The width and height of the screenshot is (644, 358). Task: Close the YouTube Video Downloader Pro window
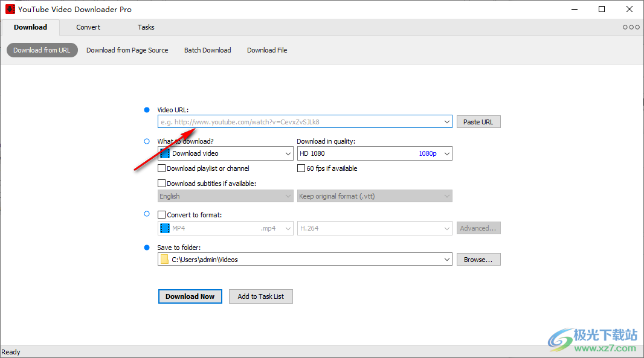coord(630,9)
